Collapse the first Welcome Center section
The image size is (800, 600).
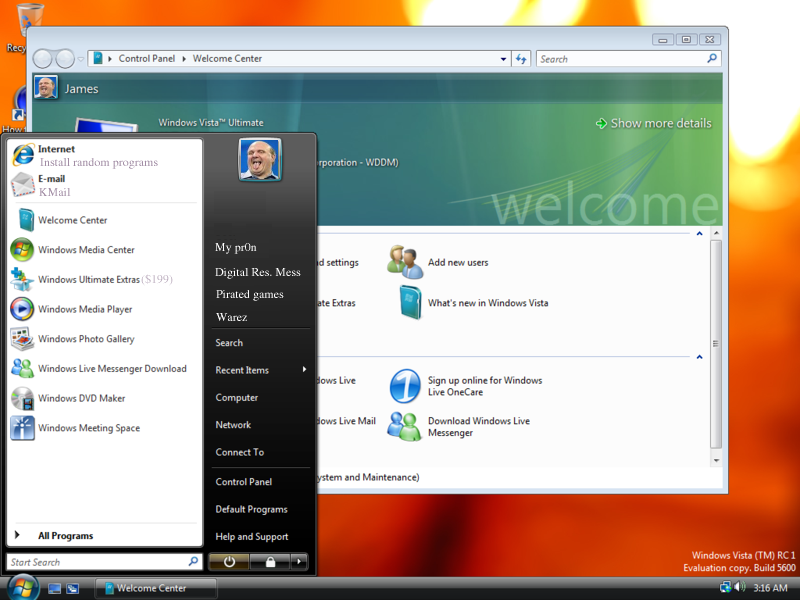[x=699, y=233]
